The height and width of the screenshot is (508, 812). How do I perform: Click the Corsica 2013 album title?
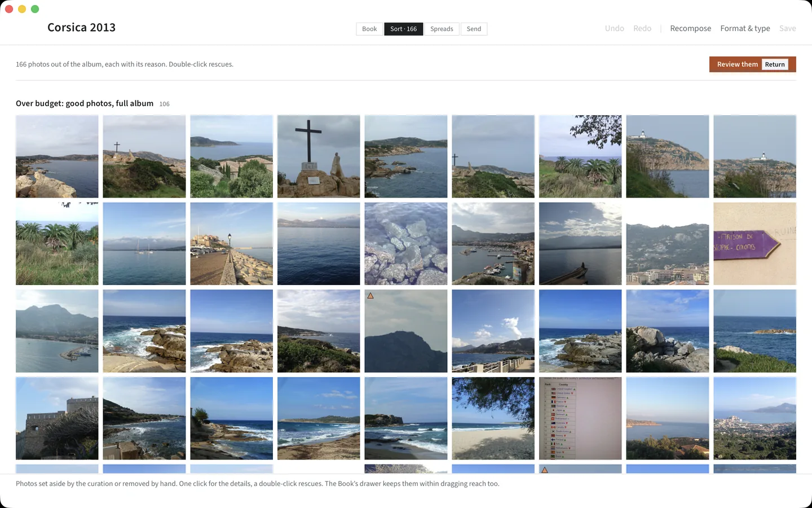point(81,28)
